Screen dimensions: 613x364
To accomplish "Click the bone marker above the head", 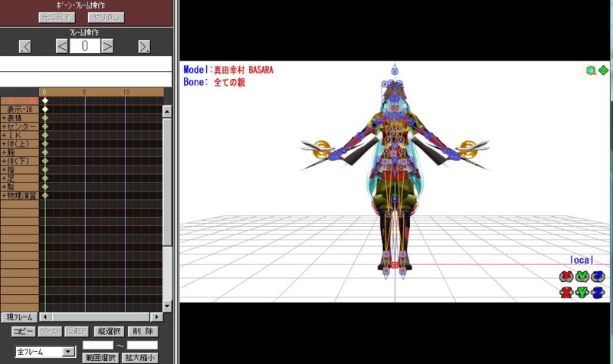I will [x=395, y=71].
